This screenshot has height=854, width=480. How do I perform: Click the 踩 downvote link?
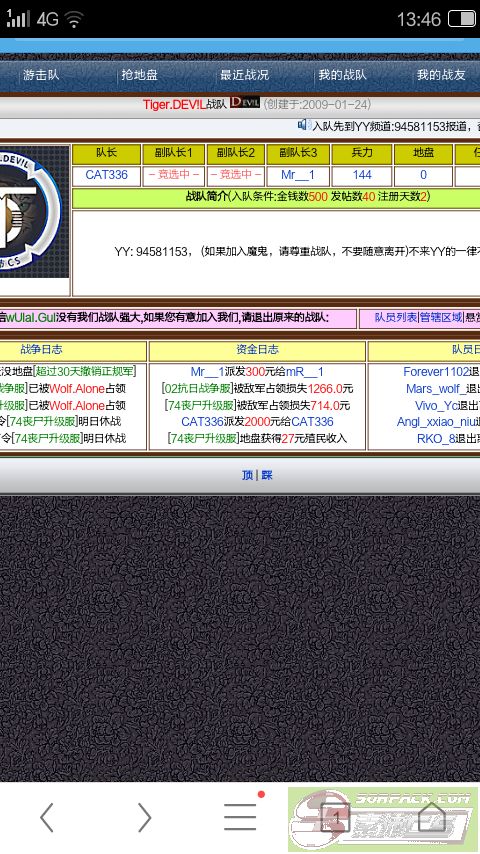[267, 475]
